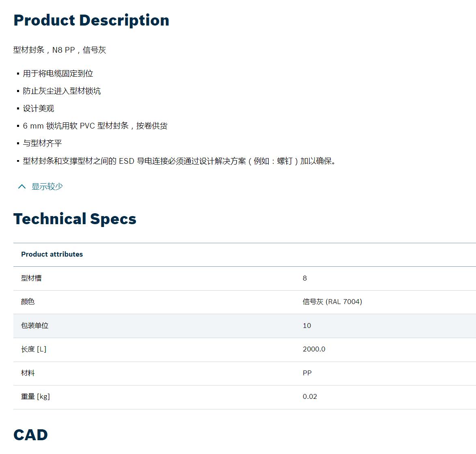Image resolution: width=476 pixels, height=454 pixels.
Task: Click the bullet 6 mm 锁坑用软 PVC 型材封条
Action: point(95,126)
